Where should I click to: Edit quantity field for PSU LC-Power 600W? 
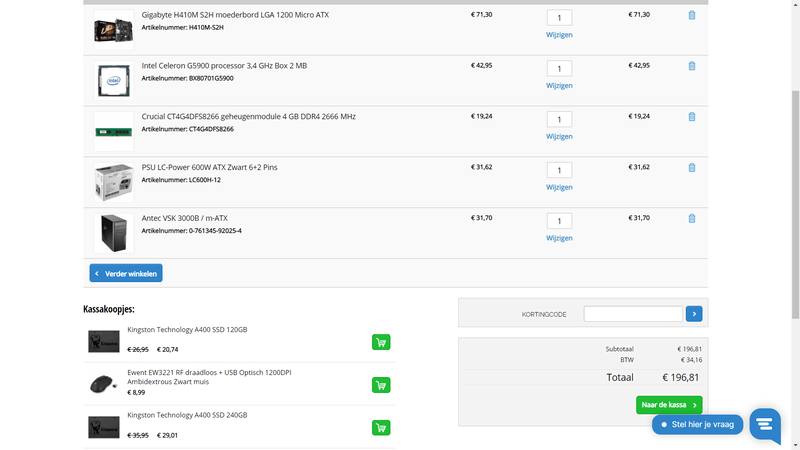pos(559,170)
